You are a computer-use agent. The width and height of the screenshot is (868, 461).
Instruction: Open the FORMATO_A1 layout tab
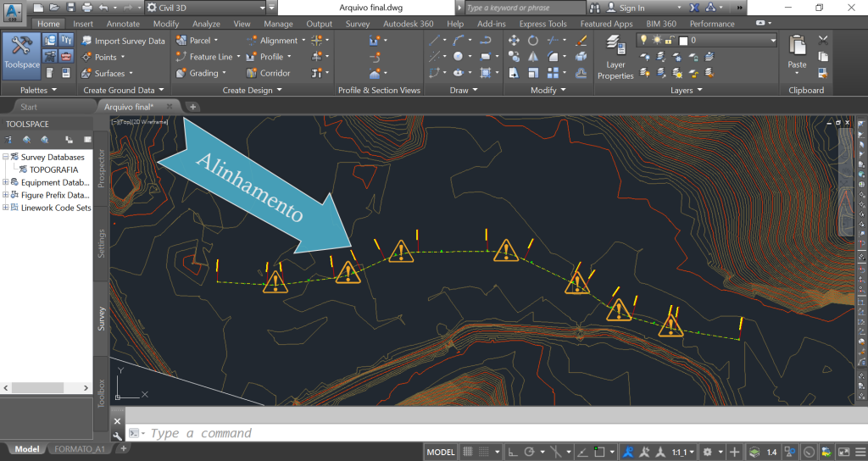78,449
